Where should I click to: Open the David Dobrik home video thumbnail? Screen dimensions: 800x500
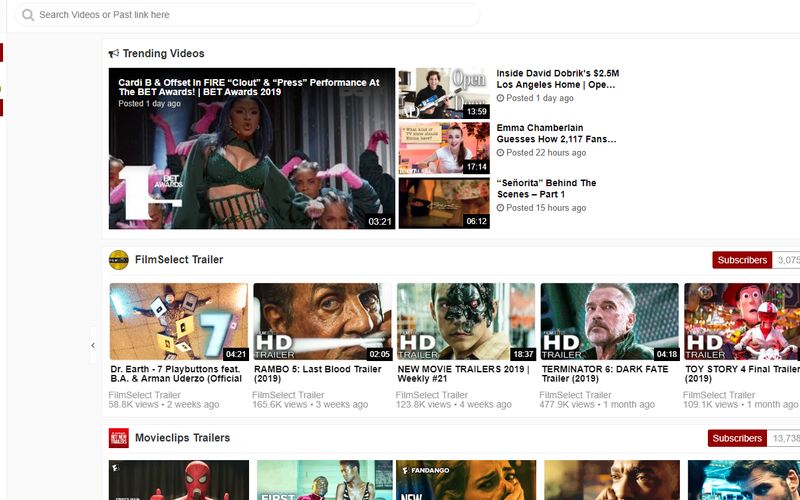pyautogui.click(x=444, y=93)
